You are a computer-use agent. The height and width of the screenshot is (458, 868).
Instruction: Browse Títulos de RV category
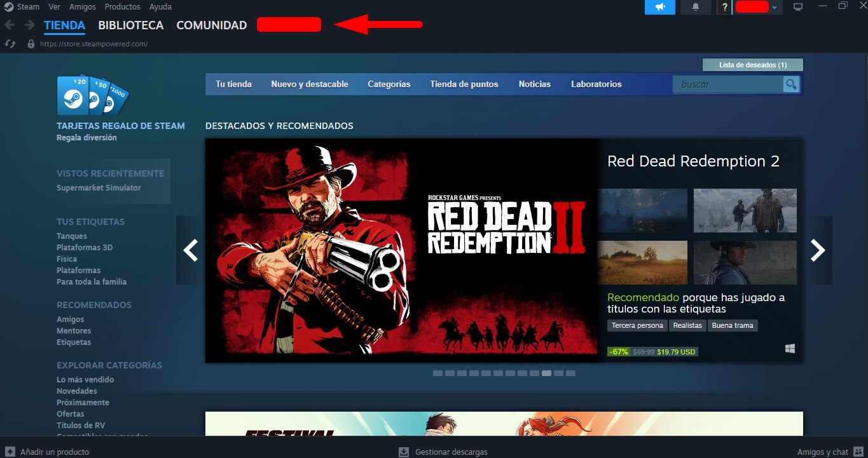pos(81,426)
